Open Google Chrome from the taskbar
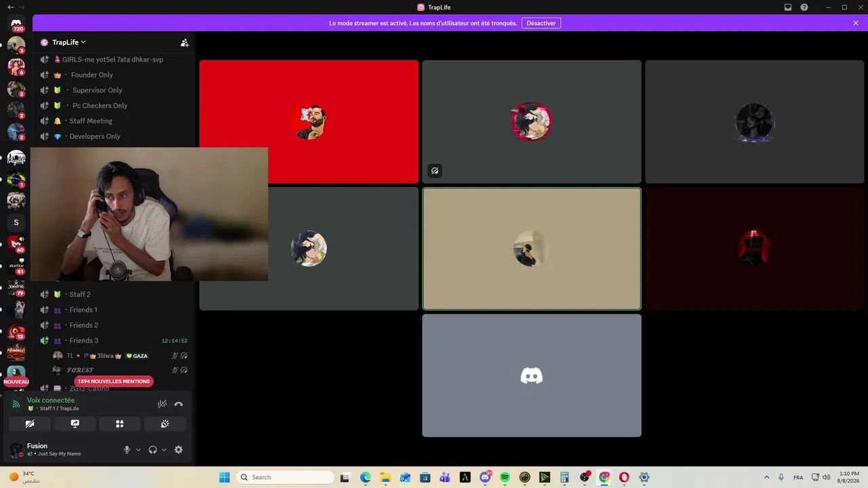The height and width of the screenshot is (488, 868). click(604, 477)
